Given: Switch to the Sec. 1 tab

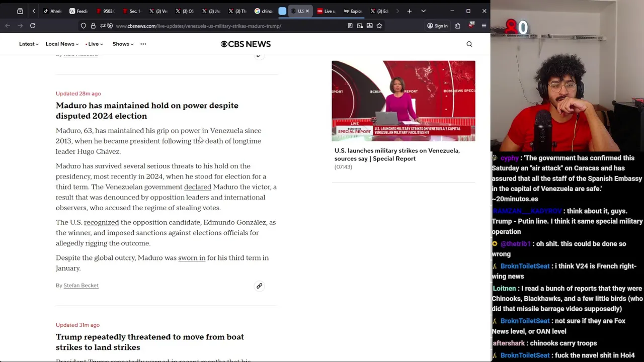Looking at the screenshot, I should click(132, 11).
